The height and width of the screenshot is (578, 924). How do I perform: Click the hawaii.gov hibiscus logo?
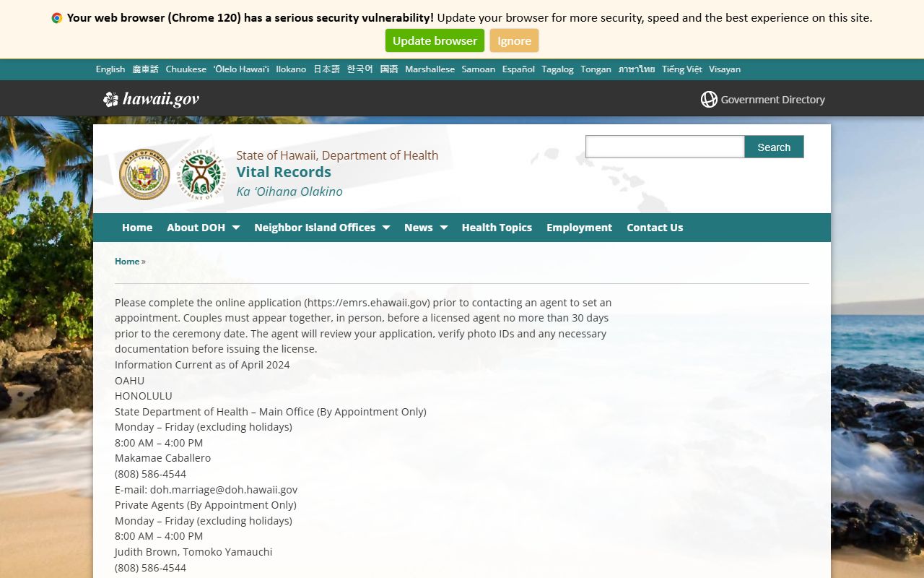pos(110,100)
